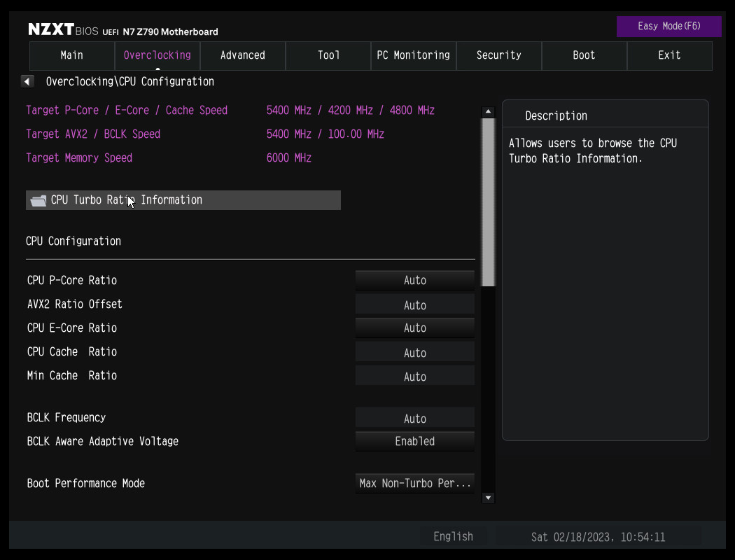Open the CPU P-Core Ratio Auto field
Viewport: 735px width, 560px height.
pyautogui.click(x=414, y=281)
